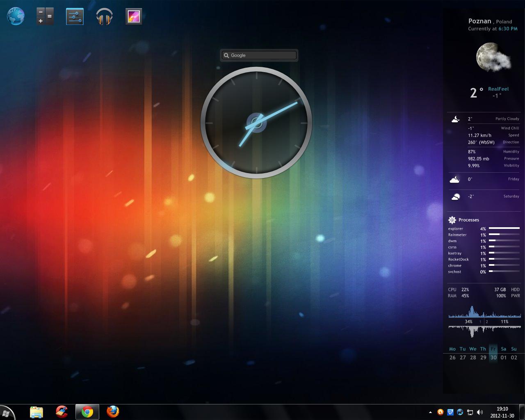Click the Google search field
This screenshot has width=525, height=420.
259,55
